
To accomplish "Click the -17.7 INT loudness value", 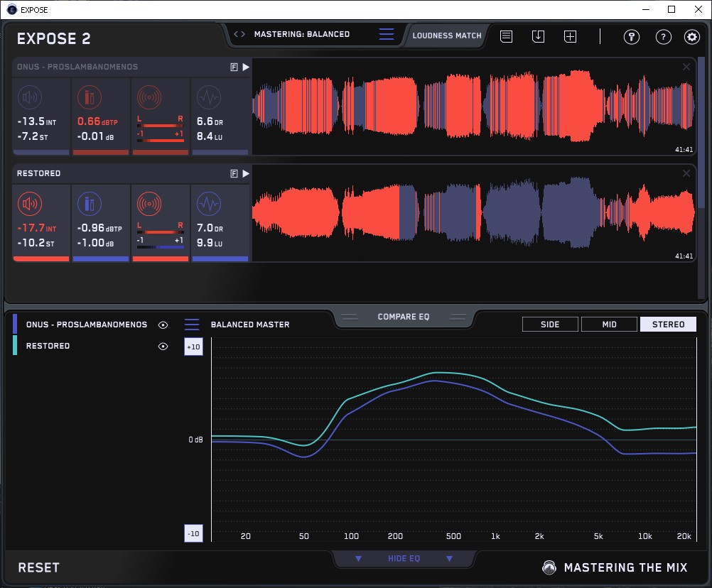I will click(37, 228).
